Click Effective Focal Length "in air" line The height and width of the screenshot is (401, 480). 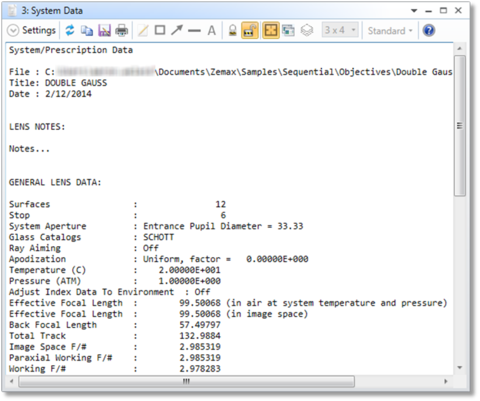(x=228, y=303)
